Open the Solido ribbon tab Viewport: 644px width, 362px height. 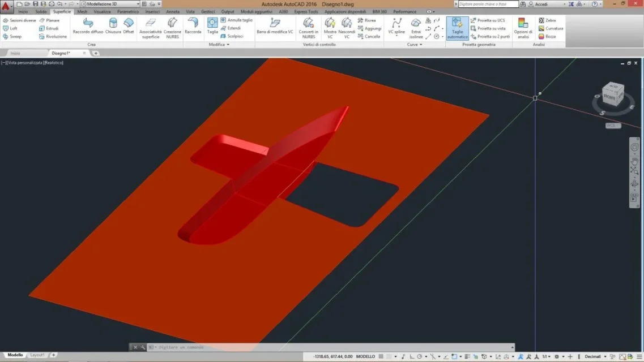(x=41, y=11)
